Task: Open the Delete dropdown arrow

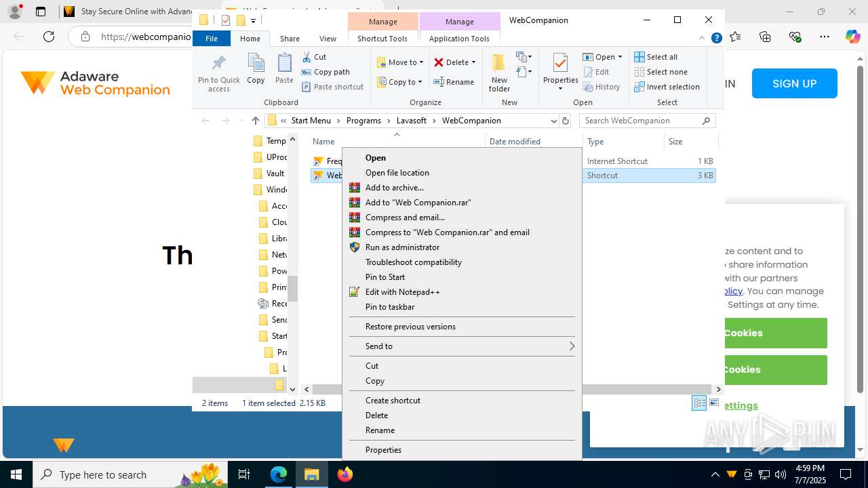Action: tap(473, 62)
